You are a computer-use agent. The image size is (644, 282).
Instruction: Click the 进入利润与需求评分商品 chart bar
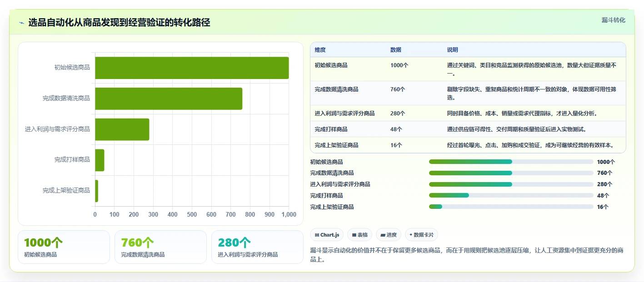tap(122, 129)
